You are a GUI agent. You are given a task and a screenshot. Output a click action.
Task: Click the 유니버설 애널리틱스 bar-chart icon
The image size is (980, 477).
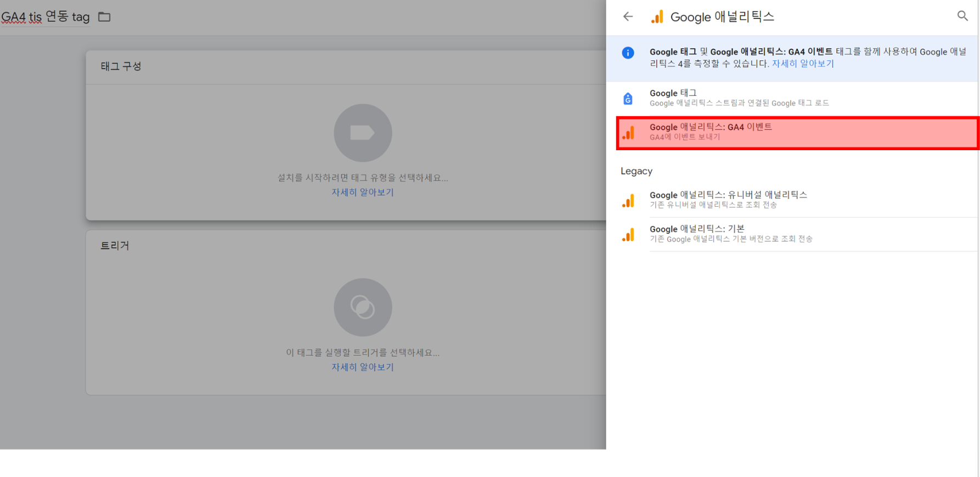point(628,200)
